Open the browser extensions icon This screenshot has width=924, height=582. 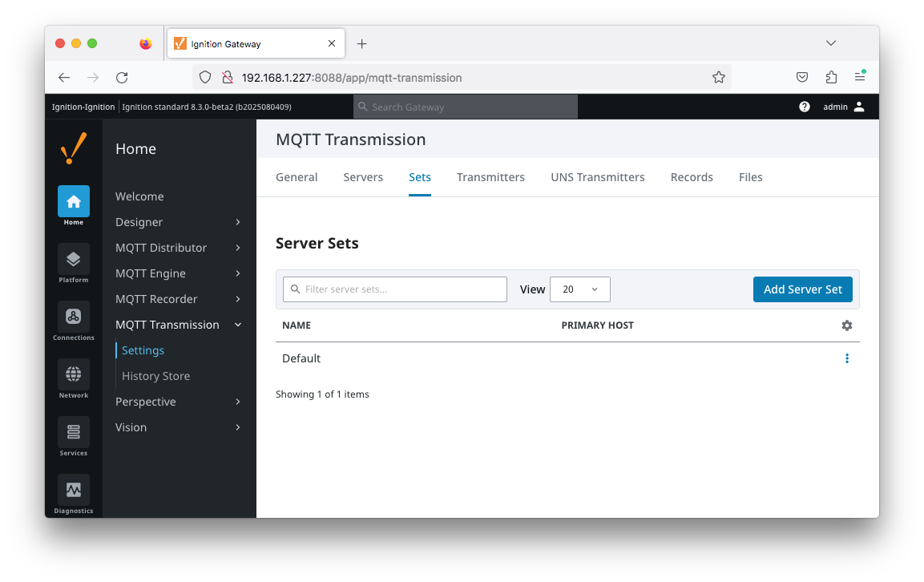[831, 77]
